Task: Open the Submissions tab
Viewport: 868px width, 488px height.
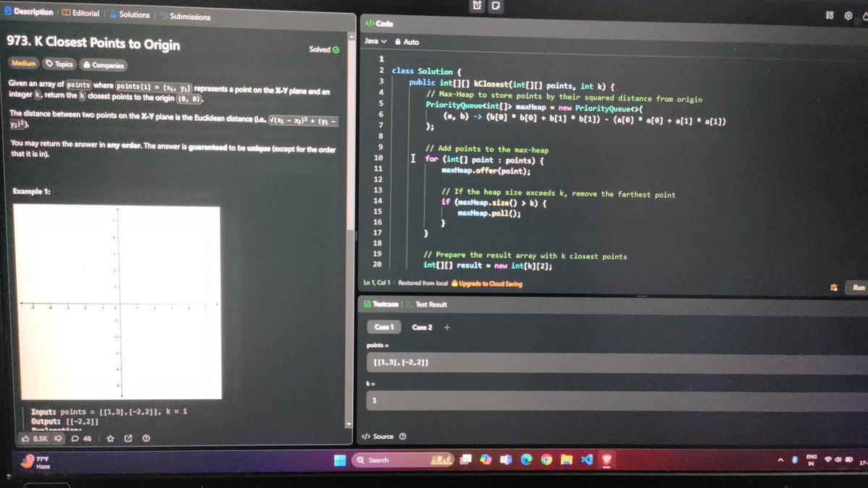Action: pos(185,16)
